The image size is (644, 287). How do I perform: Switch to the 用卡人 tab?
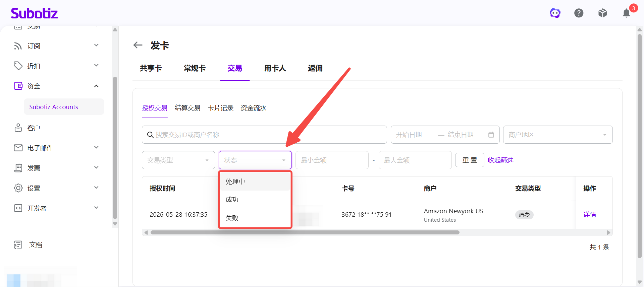tap(275, 68)
